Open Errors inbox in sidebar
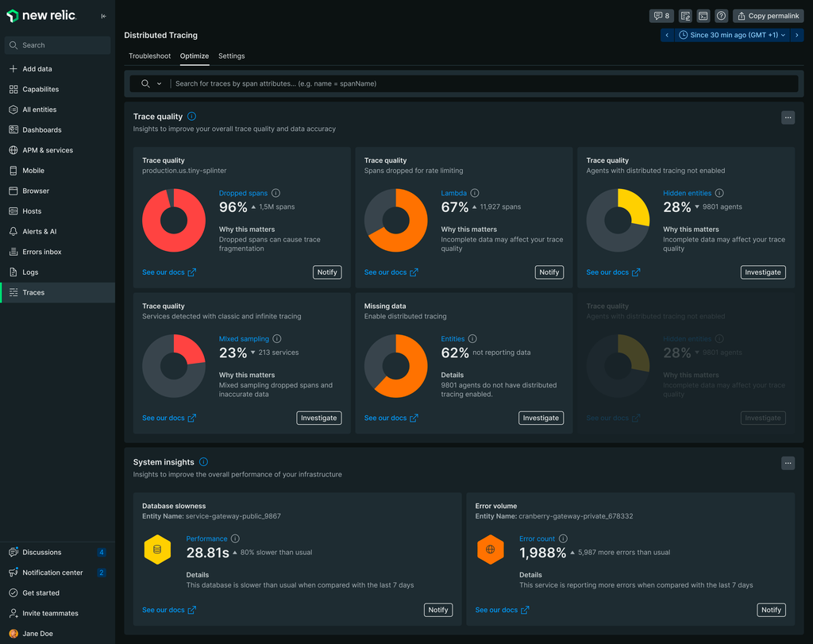The height and width of the screenshot is (644, 813). pyautogui.click(x=57, y=252)
